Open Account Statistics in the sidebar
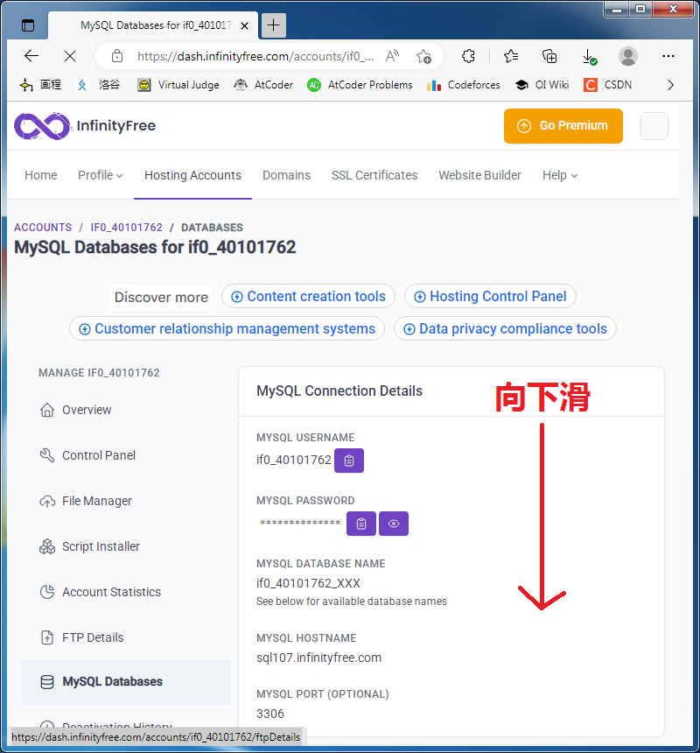Viewport: 700px width, 753px height. coord(126,592)
